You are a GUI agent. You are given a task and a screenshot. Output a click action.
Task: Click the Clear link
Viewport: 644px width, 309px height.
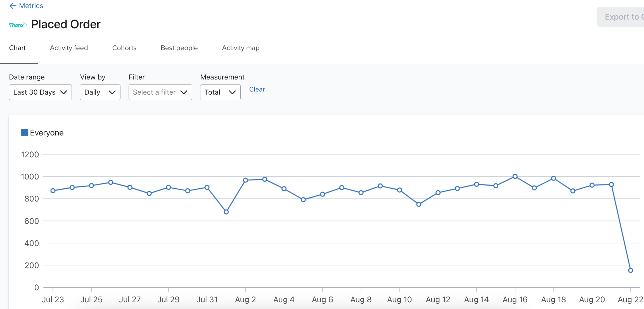pyautogui.click(x=257, y=89)
